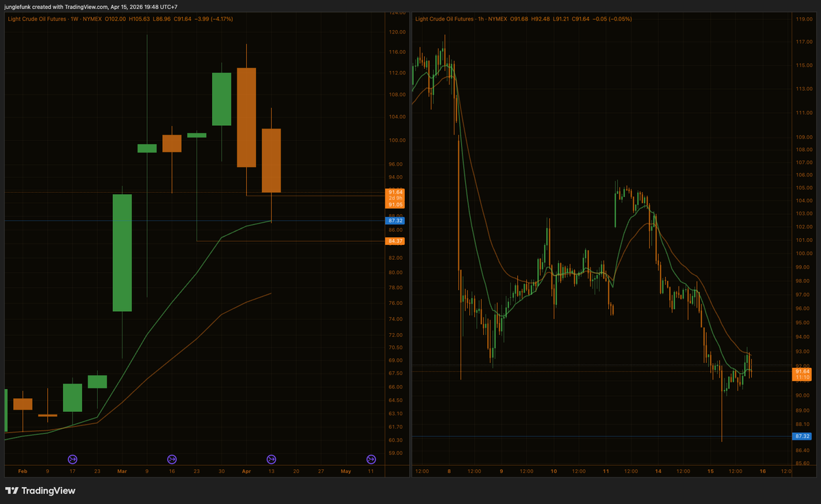The height and width of the screenshot is (504, 821).
Task: Click the '60.30' tick on weekly price axis
Action: click(x=396, y=440)
